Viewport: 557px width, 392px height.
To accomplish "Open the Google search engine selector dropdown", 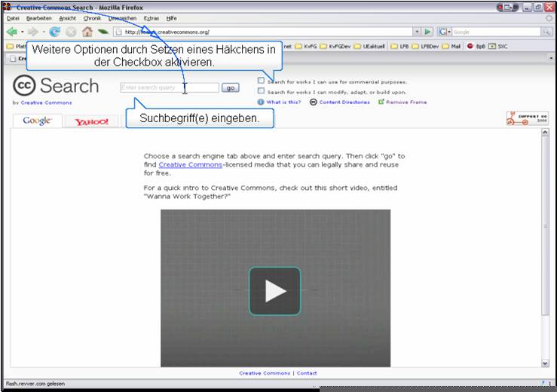I will click(x=445, y=32).
